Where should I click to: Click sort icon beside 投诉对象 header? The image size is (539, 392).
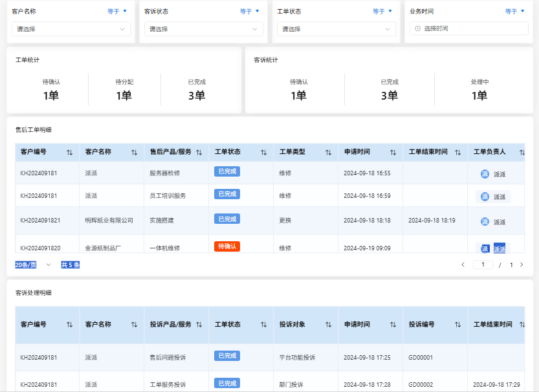tap(327, 324)
